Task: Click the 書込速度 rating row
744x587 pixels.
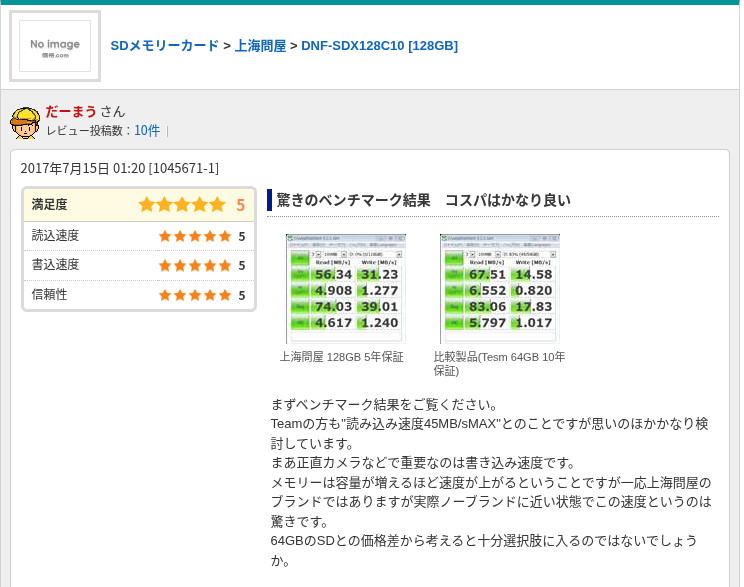Action: (x=139, y=265)
